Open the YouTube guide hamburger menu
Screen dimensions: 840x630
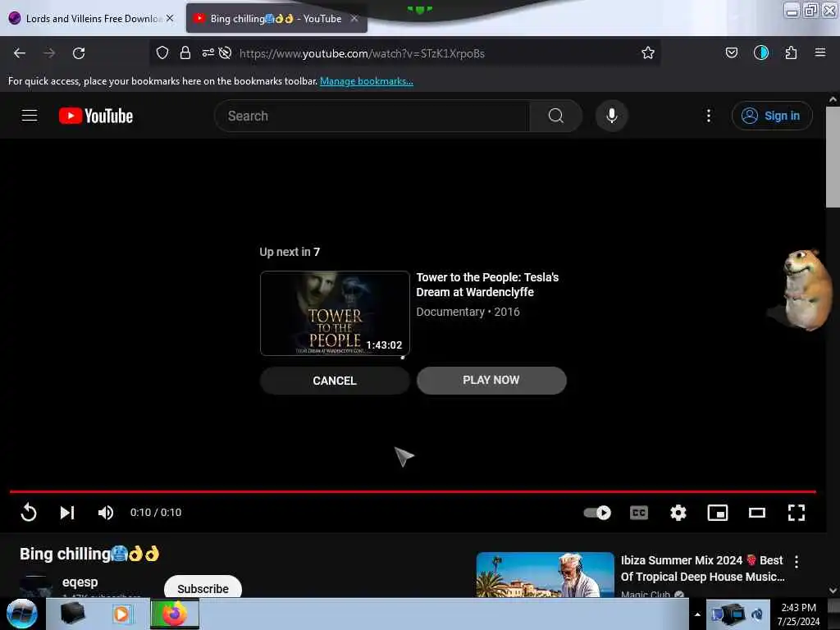tap(30, 115)
